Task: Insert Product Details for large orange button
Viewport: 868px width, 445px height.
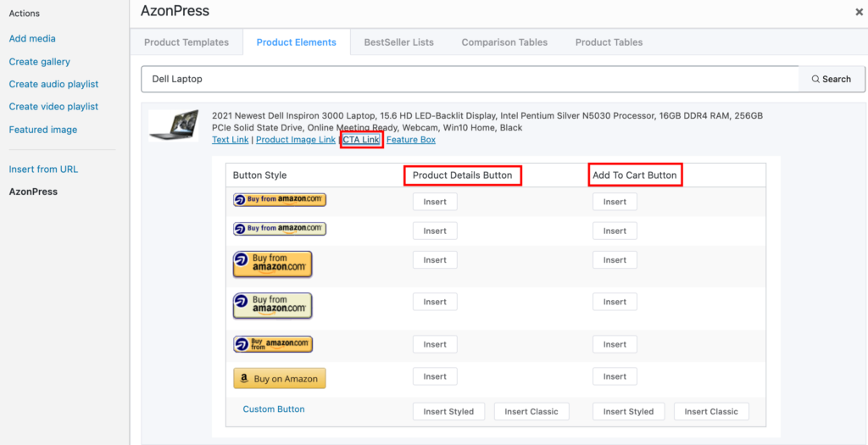Action: (x=435, y=259)
